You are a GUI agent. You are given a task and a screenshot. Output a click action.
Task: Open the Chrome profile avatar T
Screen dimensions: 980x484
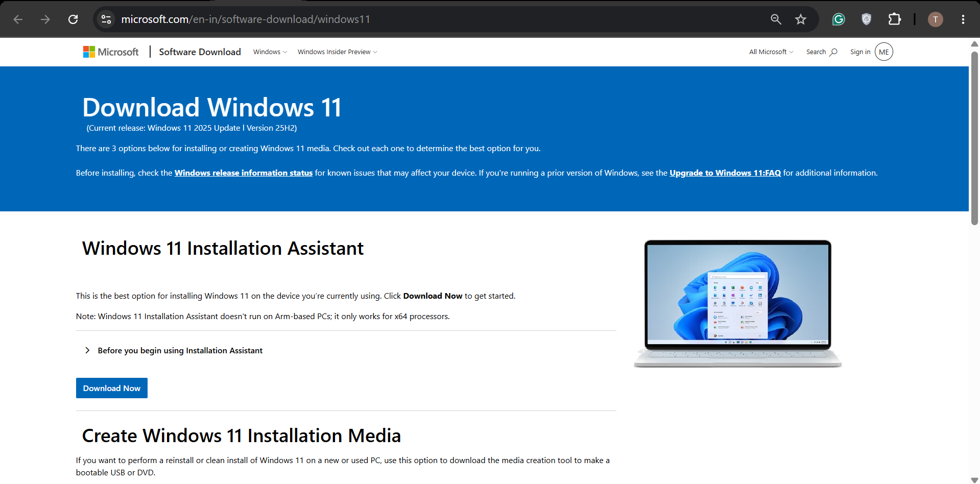(935, 19)
